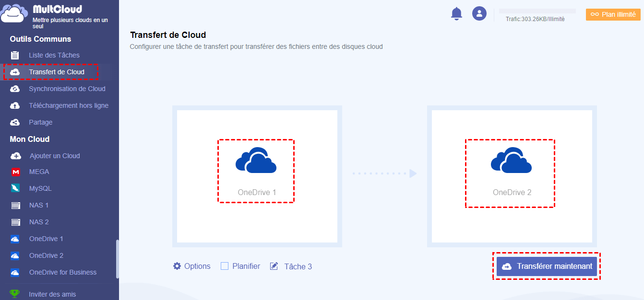Select the OneDrive 1 source cloud logo
This screenshot has height=300, width=644.
[x=256, y=160]
